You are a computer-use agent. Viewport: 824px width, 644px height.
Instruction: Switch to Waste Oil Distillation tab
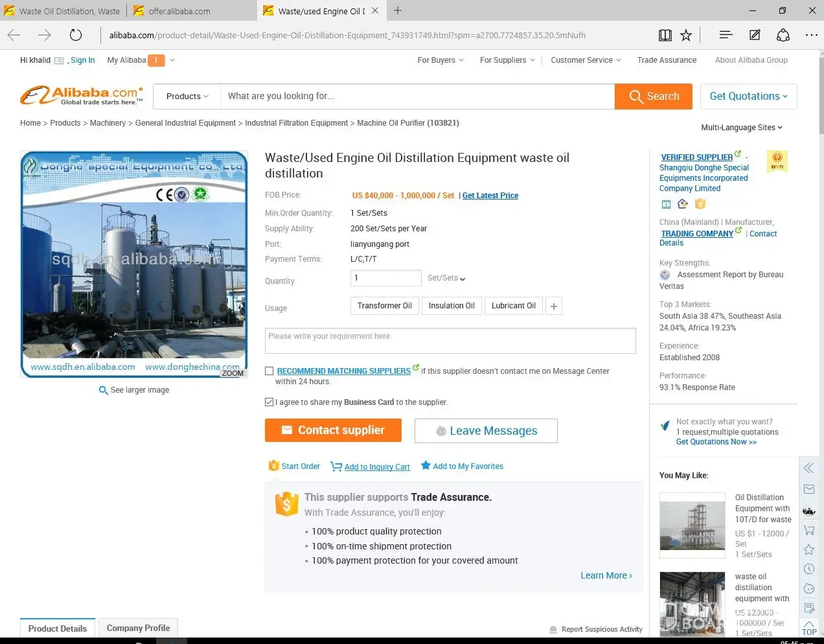[x=63, y=11]
